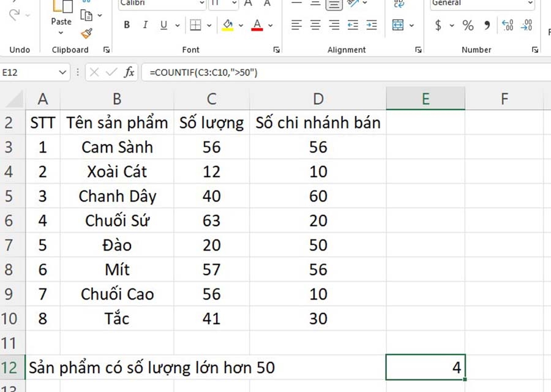Open Insert Function fx button
The height and width of the screenshot is (392, 551).
click(x=129, y=72)
